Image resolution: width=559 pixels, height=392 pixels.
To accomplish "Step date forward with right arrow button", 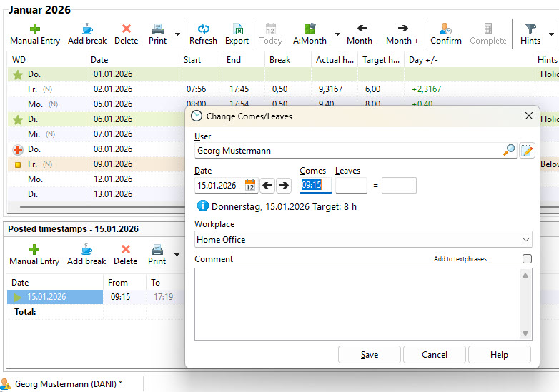I will [x=284, y=186].
